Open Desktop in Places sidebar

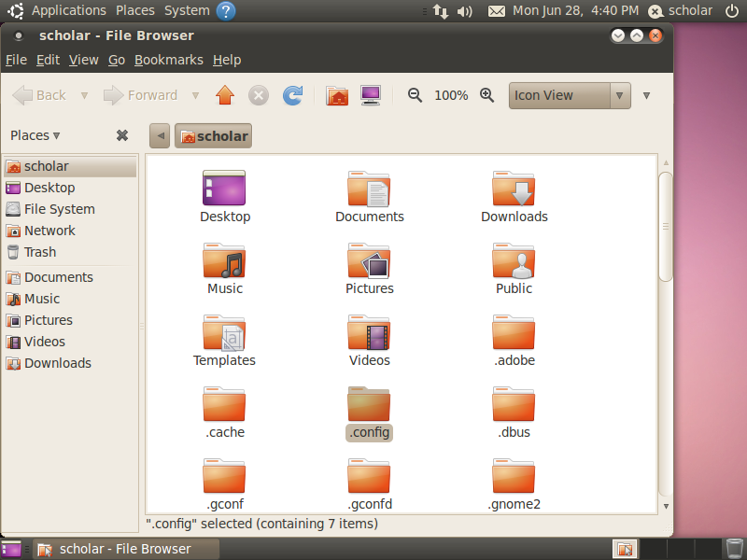click(x=71, y=188)
